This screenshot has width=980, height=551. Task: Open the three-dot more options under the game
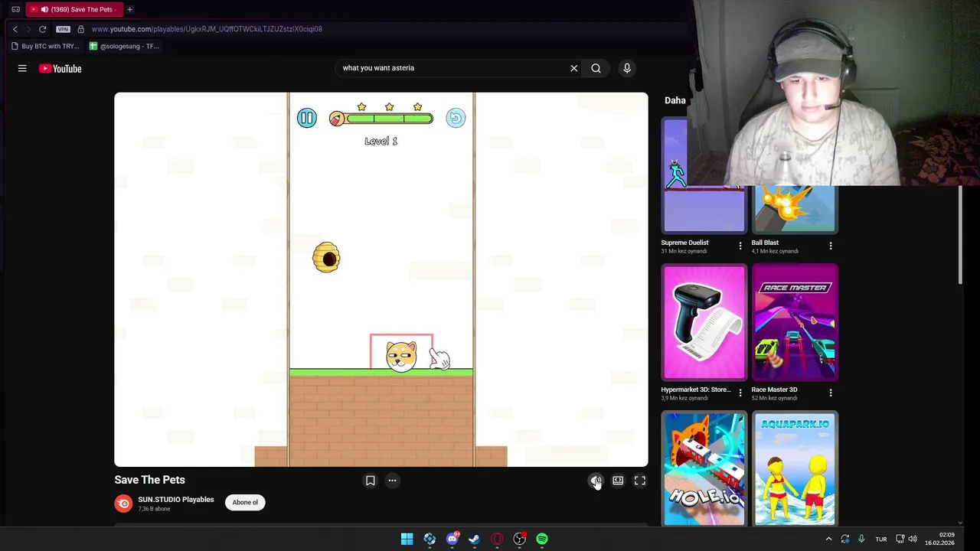point(392,481)
